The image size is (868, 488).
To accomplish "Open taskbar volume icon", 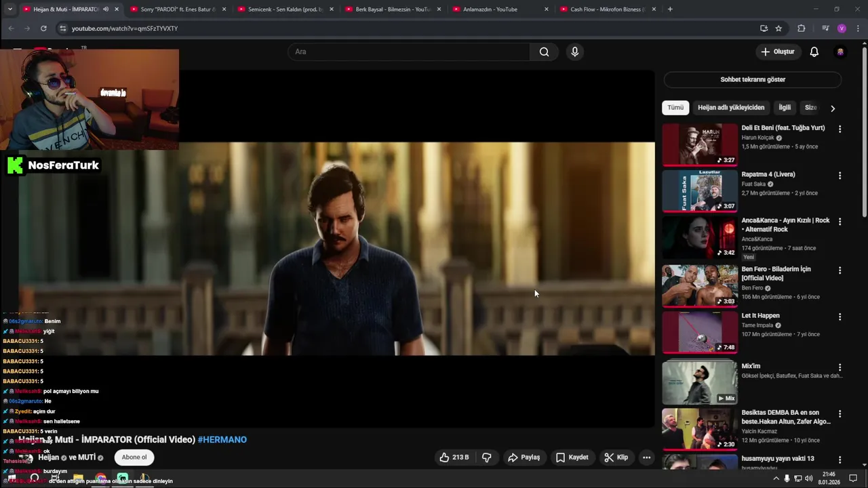I will pyautogui.click(x=808, y=479).
